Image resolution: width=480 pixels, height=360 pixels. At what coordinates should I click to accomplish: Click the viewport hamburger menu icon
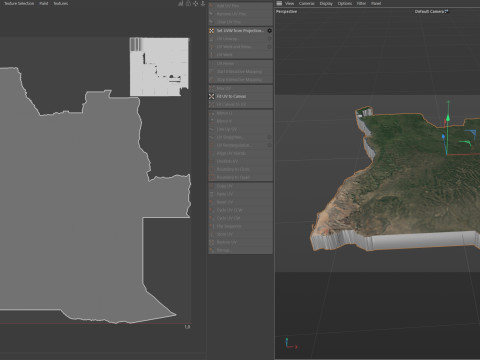pyautogui.click(x=279, y=3)
